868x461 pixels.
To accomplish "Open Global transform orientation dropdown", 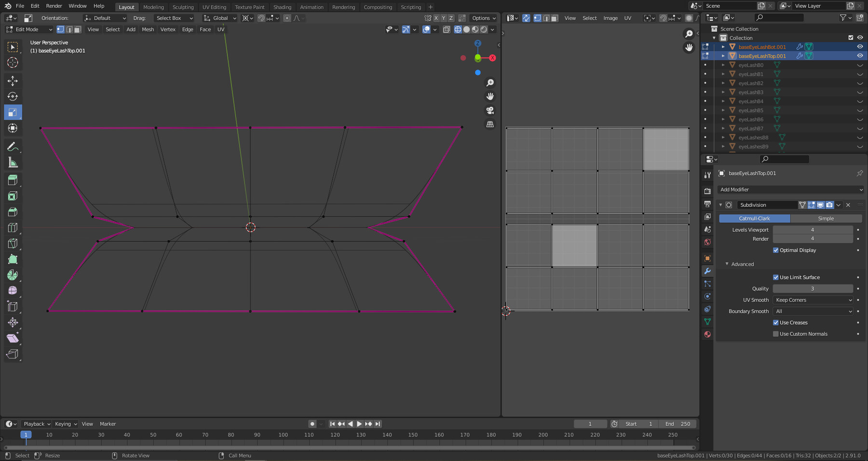I will (x=220, y=18).
